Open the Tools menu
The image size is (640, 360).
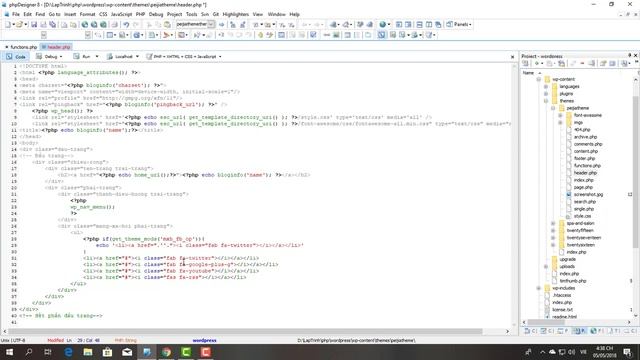(x=191, y=14)
